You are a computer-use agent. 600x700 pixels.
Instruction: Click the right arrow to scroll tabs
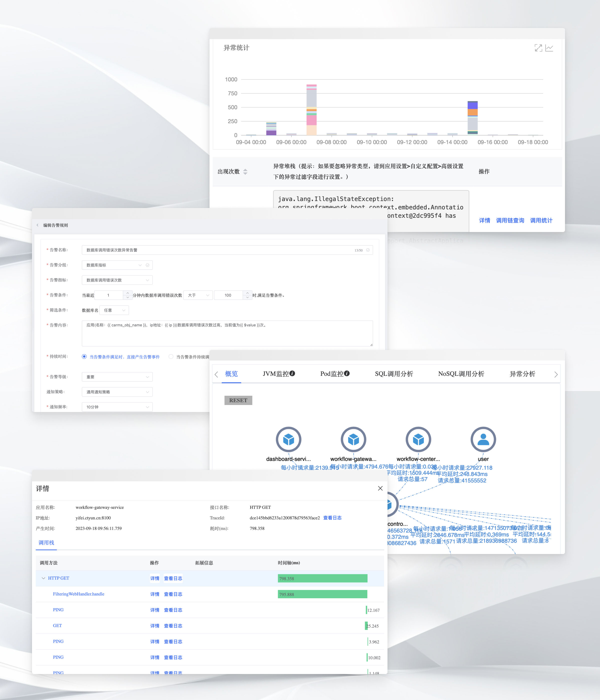pos(556,374)
